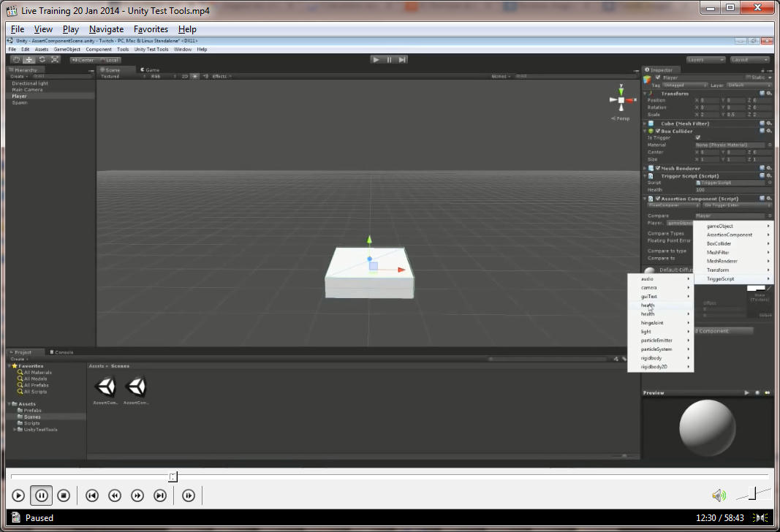Click the media player Pause button
780x532 pixels.
(x=41, y=495)
